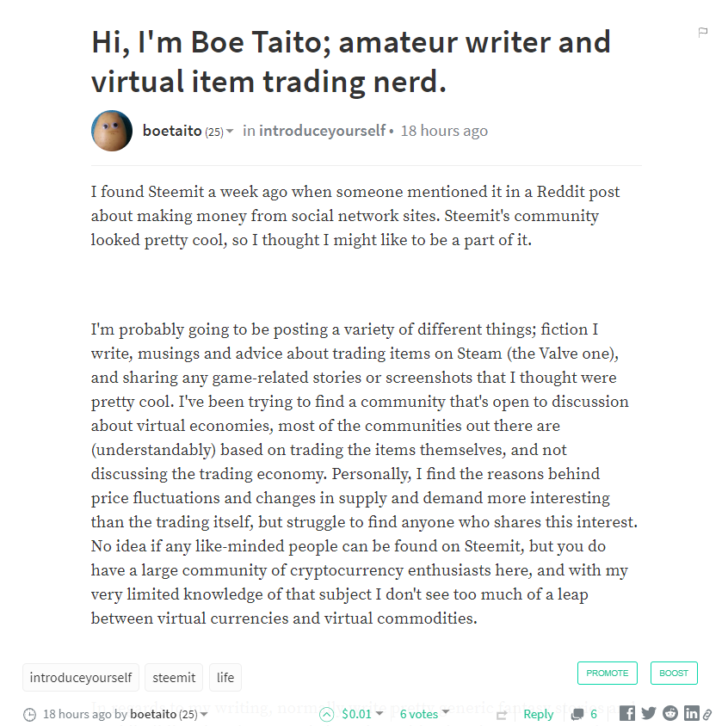
Task: Resteem the post via the share-arrow icon
Action: click(502, 714)
